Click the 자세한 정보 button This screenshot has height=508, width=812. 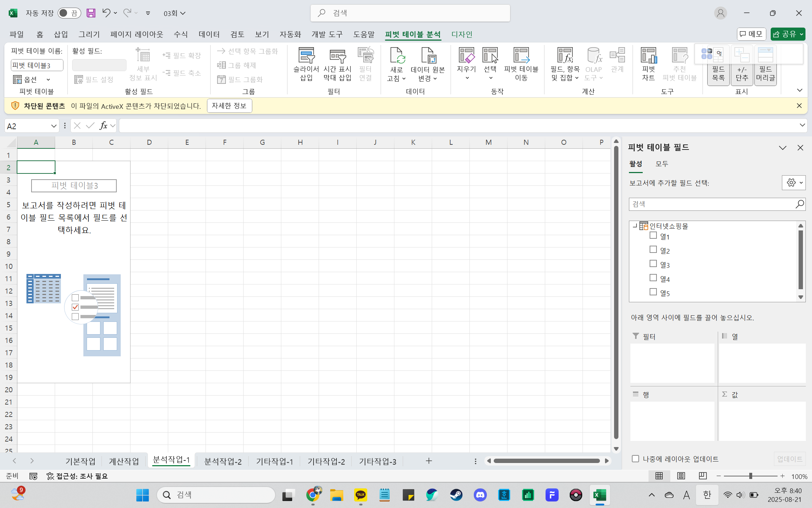[229, 106]
